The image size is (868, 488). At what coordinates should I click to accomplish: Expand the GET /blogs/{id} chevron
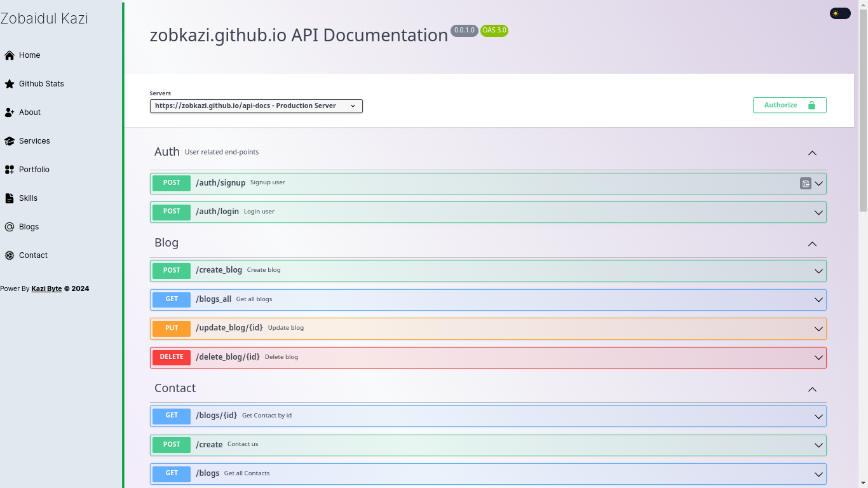pyautogui.click(x=819, y=417)
